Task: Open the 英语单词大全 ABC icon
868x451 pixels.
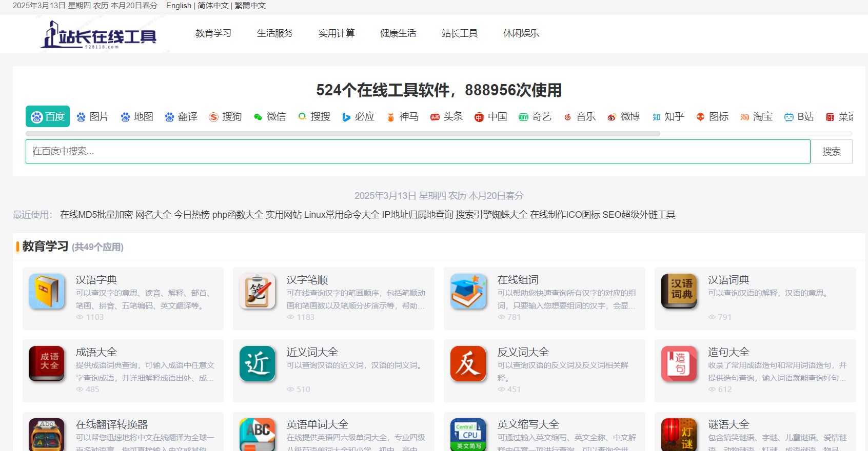Action: click(258, 435)
